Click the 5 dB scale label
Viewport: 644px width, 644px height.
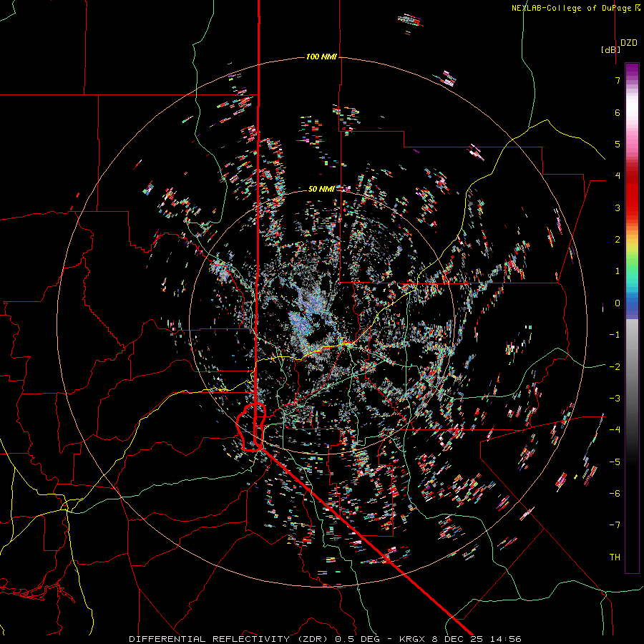pyautogui.click(x=618, y=144)
